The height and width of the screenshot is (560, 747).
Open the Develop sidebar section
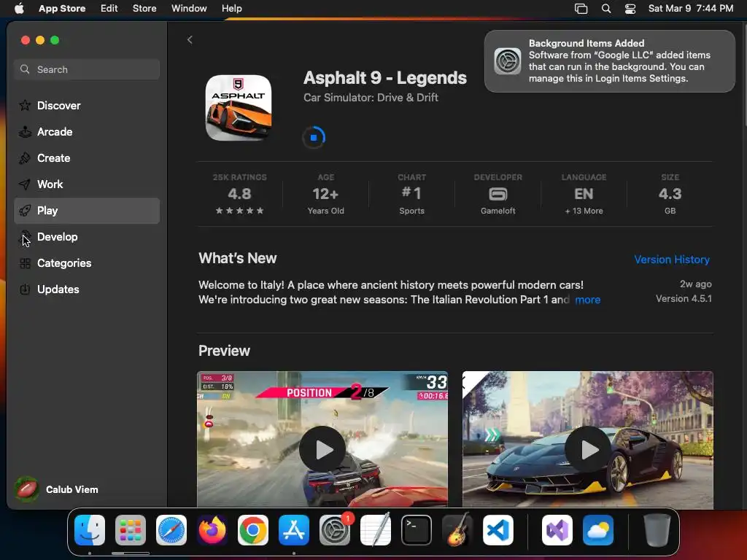pyautogui.click(x=87, y=237)
